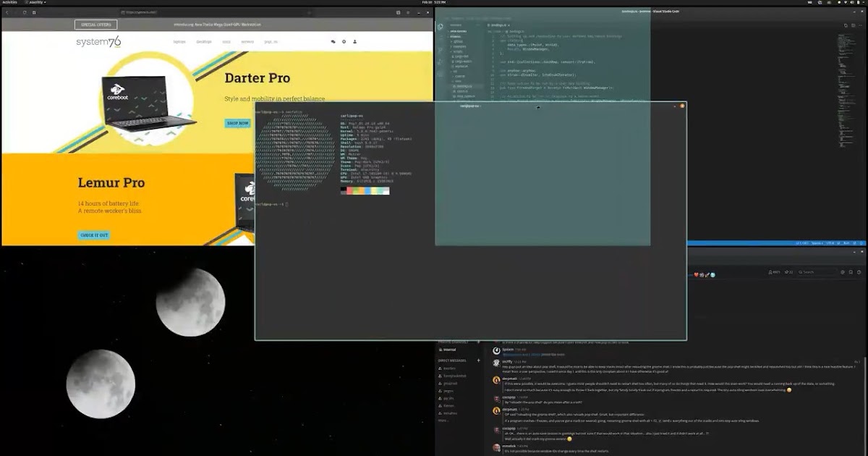Open the laptops menu on system76
Viewport: 868px width, 456px height.
[179, 42]
